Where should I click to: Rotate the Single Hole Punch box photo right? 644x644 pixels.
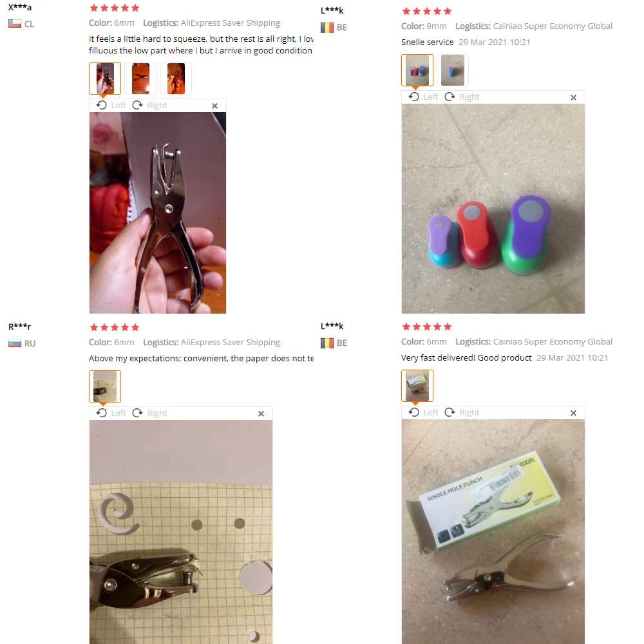click(x=462, y=412)
